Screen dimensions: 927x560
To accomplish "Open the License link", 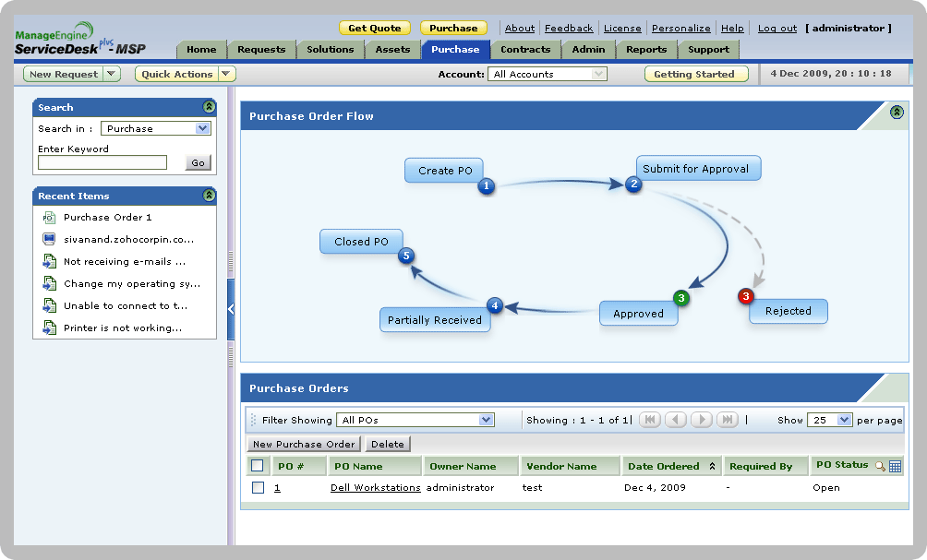I will [x=622, y=28].
